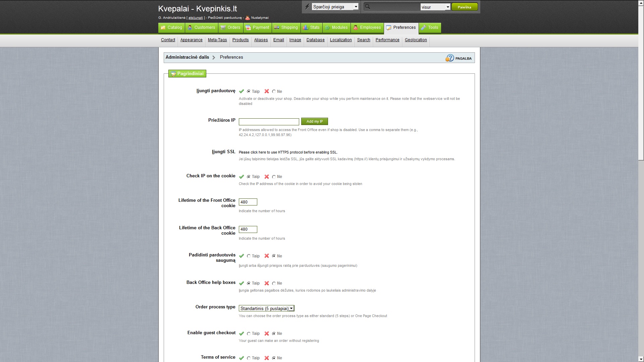Select Taip for Enable guest checkout
Viewport: 644px width, 362px height.
(249, 334)
